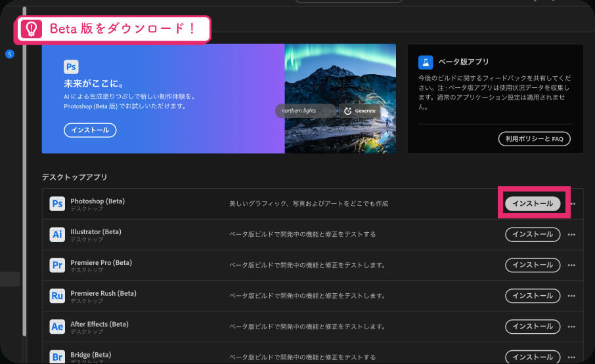Install Bridge (Beta)
Image resolution: width=595 pixels, height=364 pixels.
tap(533, 357)
